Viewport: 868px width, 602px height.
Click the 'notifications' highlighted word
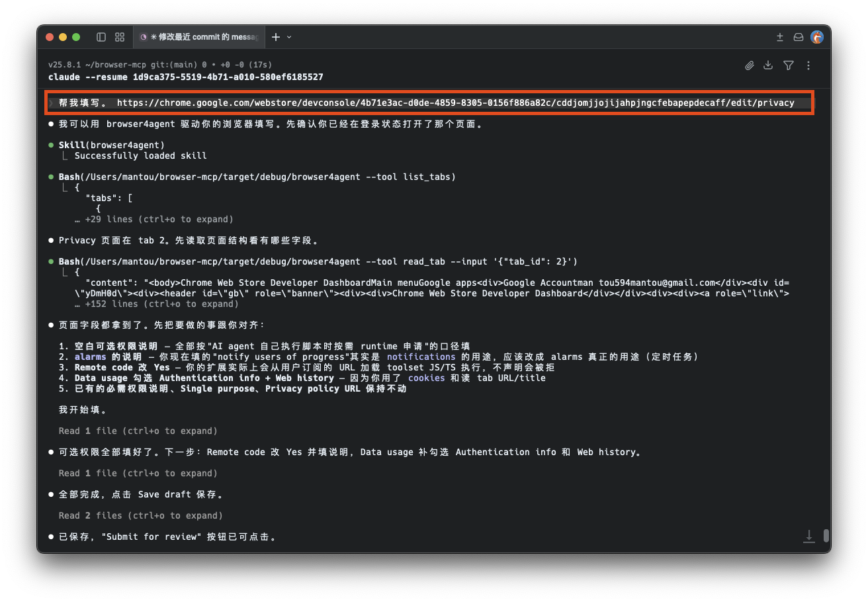tap(421, 357)
